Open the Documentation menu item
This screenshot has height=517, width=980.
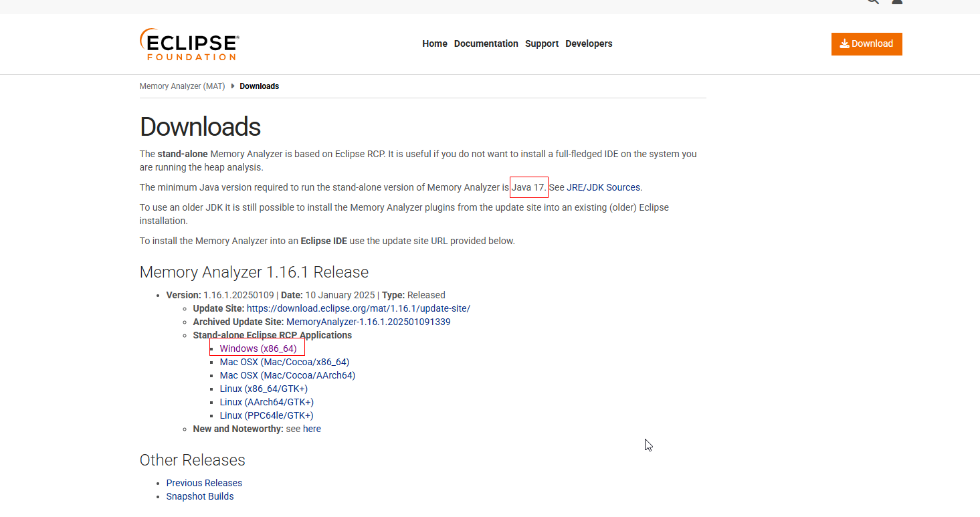click(486, 43)
